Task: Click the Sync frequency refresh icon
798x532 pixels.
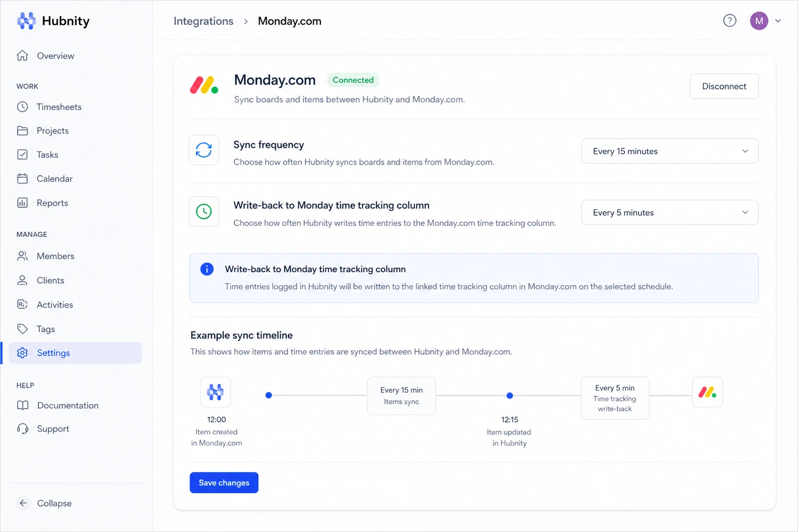Action: click(204, 150)
